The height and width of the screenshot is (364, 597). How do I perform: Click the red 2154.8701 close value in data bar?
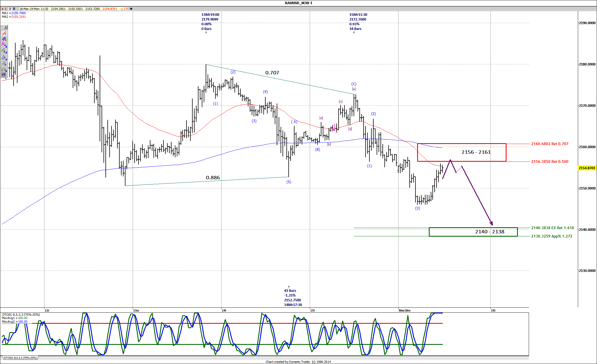pyautogui.click(x=110, y=9)
